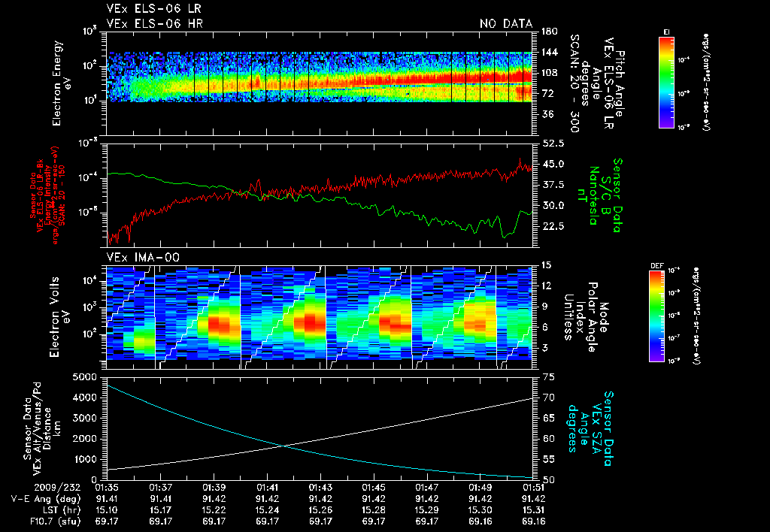
Task: Click the 'NO DATA' label
Action: [x=506, y=23]
